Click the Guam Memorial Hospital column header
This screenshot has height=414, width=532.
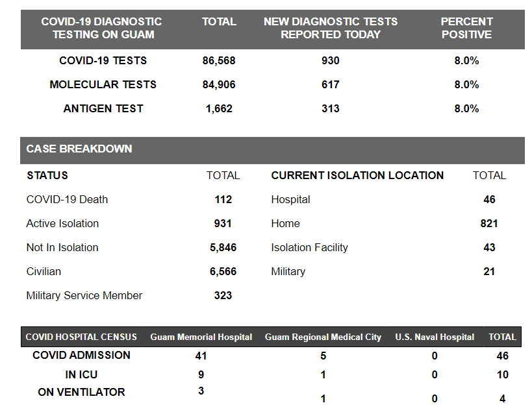click(x=201, y=337)
